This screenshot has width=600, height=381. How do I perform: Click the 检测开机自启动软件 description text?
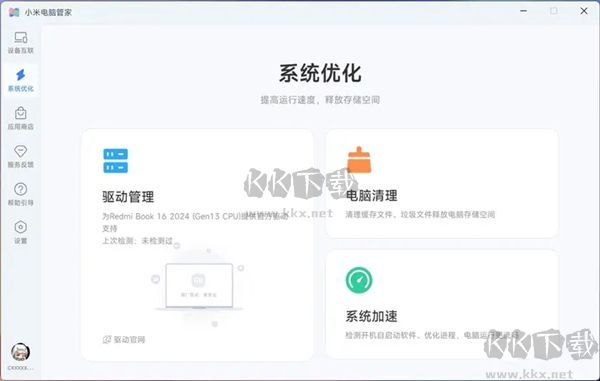tap(432, 335)
